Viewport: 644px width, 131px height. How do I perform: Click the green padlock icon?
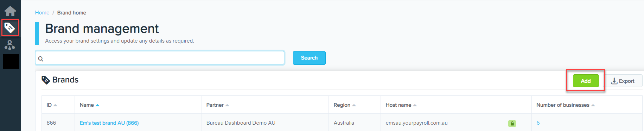[x=512, y=123]
